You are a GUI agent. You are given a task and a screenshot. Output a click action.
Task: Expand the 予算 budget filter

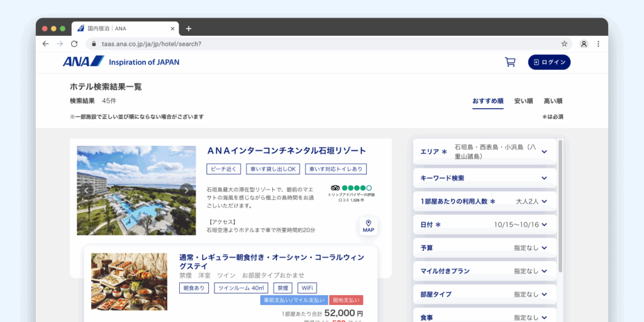coord(485,248)
